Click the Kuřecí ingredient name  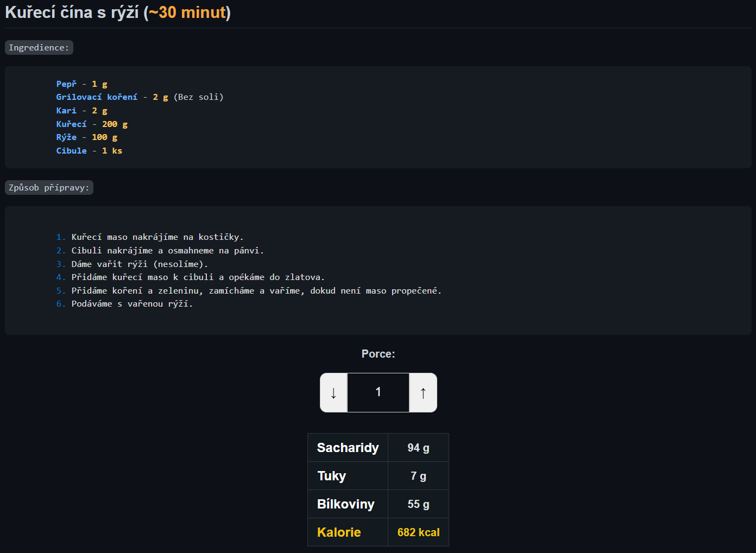click(x=71, y=124)
